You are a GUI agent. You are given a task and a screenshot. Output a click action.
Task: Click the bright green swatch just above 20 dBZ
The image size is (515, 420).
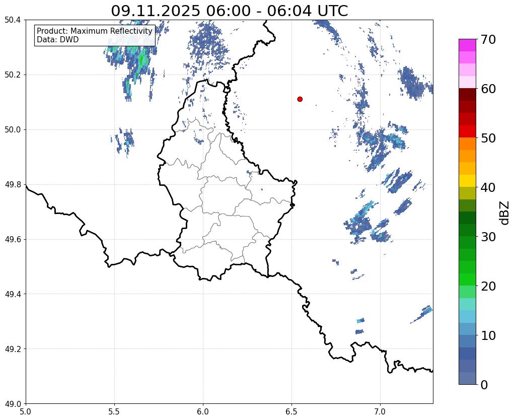467,279
